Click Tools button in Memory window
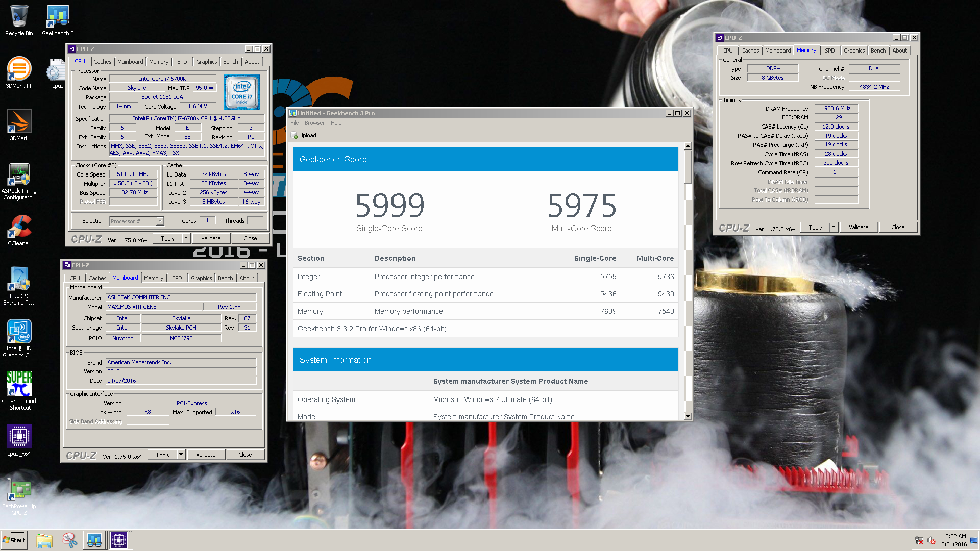 pyautogui.click(x=815, y=227)
